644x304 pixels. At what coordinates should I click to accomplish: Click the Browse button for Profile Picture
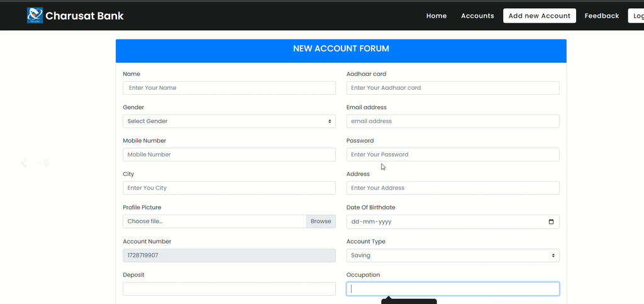coord(321,221)
